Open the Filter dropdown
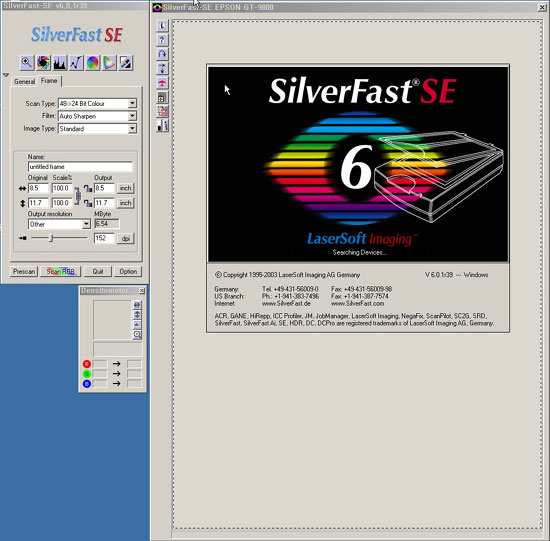The height and width of the screenshot is (541, 550). point(132,116)
